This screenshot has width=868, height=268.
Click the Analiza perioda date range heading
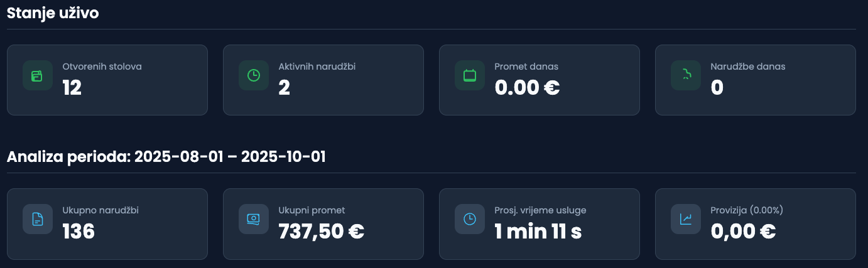tap(166, 156)
